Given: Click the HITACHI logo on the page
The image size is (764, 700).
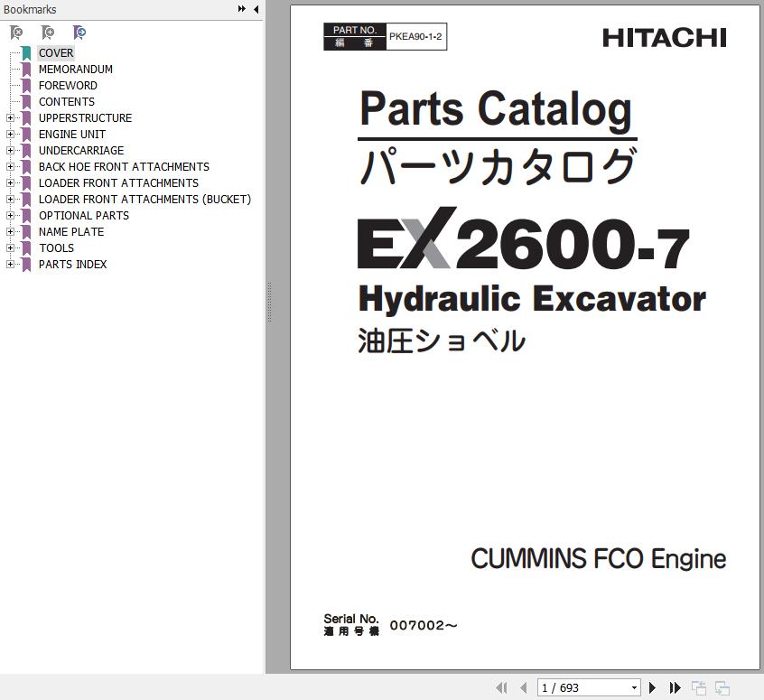Looking at the screenshot, I should coord(665,38).
